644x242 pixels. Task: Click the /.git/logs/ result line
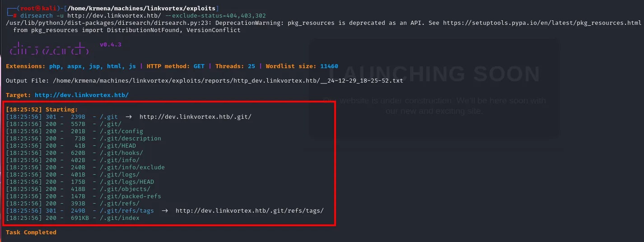tap(73, 175)
